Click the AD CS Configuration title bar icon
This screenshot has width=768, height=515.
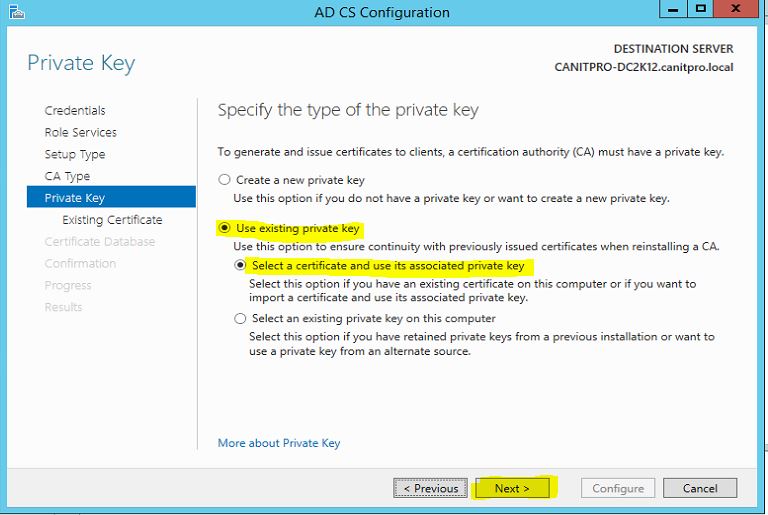click(16, 12)
